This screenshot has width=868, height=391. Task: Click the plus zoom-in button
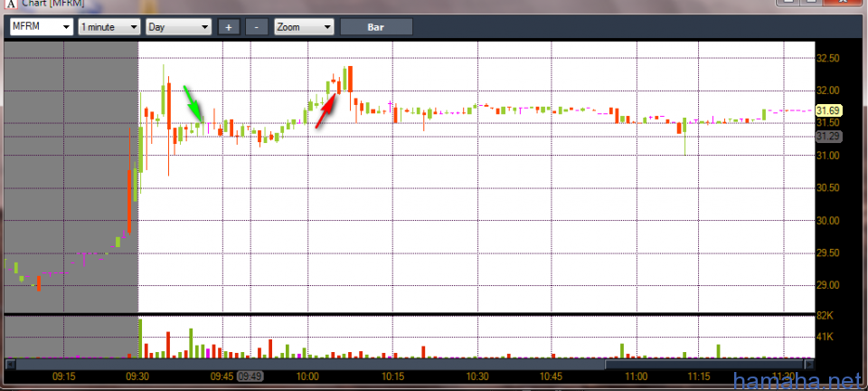point(229,26)
